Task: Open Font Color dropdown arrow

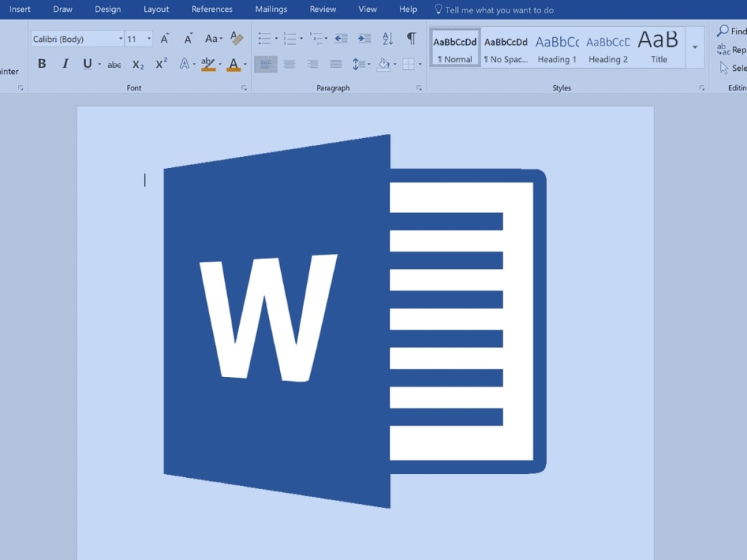Action: click(245, 64)
